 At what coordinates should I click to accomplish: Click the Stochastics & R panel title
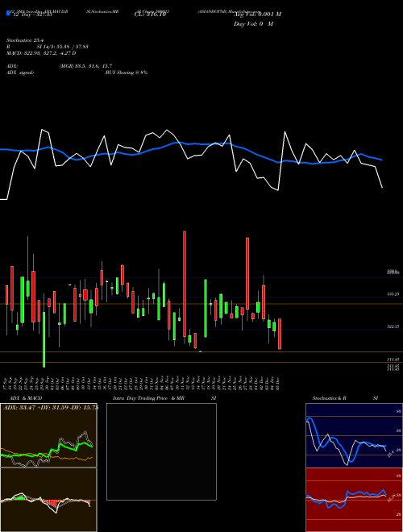pos(330,398)
